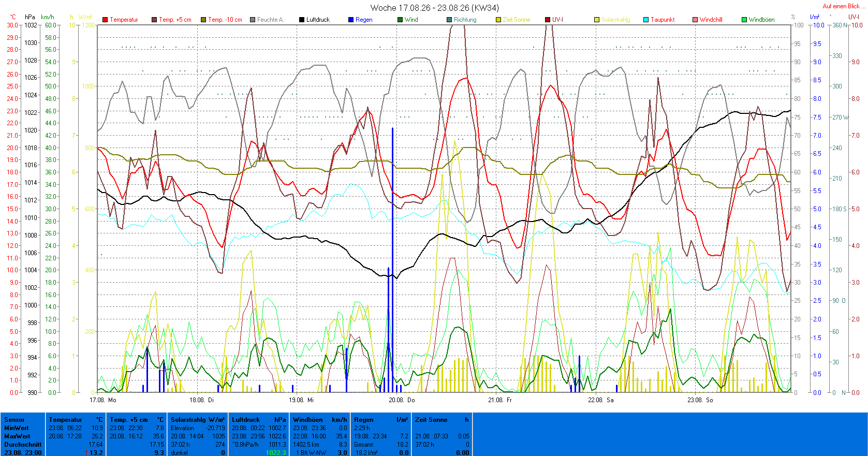Click the 'Zeit Sonne h' table header

pos(442,420)
